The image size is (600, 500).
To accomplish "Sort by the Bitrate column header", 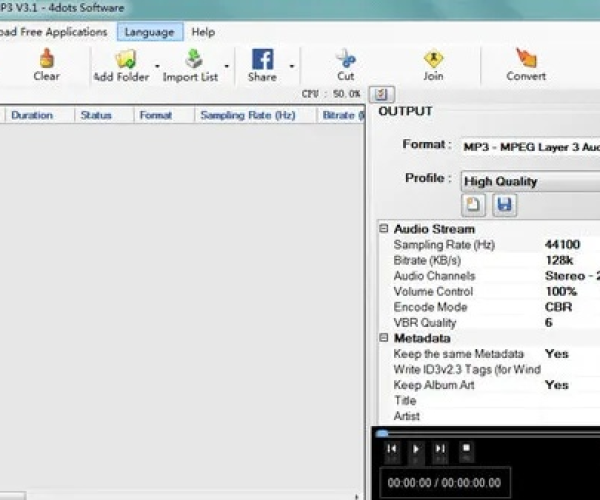I will (x=341, y=115).
